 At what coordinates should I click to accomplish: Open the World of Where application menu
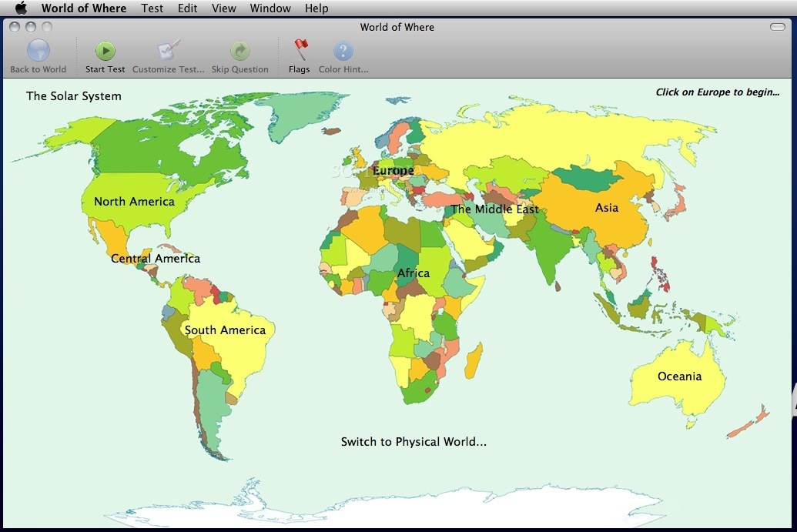84,8
